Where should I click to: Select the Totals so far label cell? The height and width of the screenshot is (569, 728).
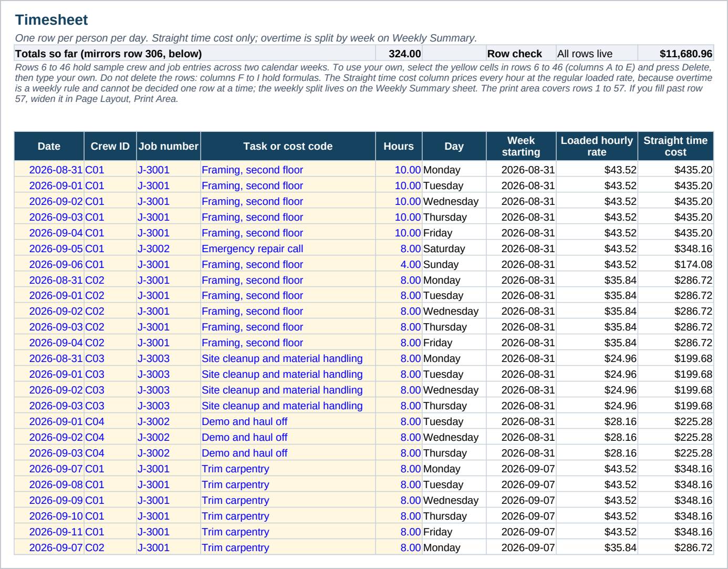pos(195,54)
